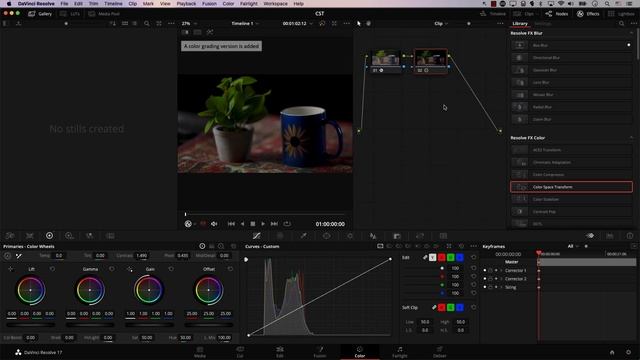640x360 pixels.
Task: Switch to the Fairlight page tab
Action: pyautogui.click(x=400, y=352)
